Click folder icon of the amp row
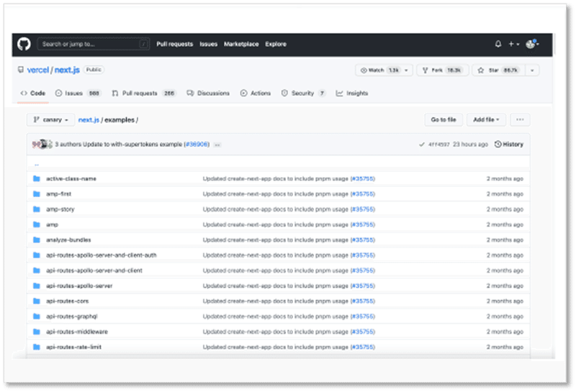This screenshot has height=392, width=576. tap(37, 224)
